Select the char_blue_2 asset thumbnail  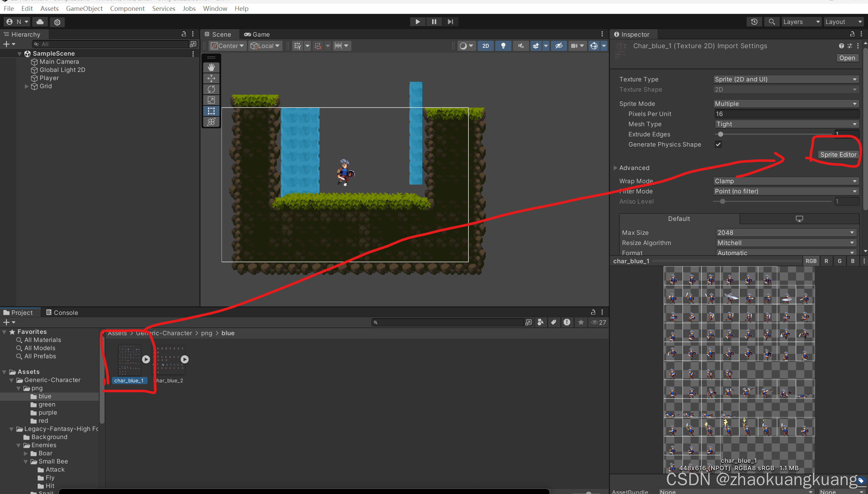169,360
